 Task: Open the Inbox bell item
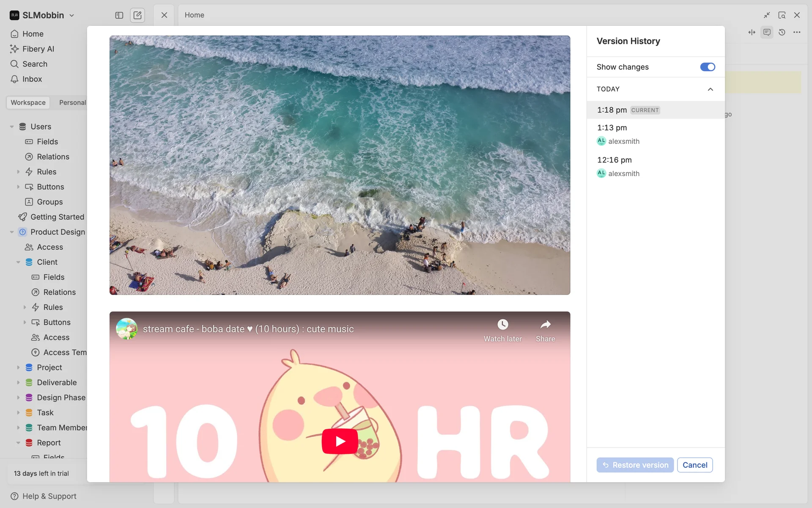pyautogui.click(x=32, y=79)
